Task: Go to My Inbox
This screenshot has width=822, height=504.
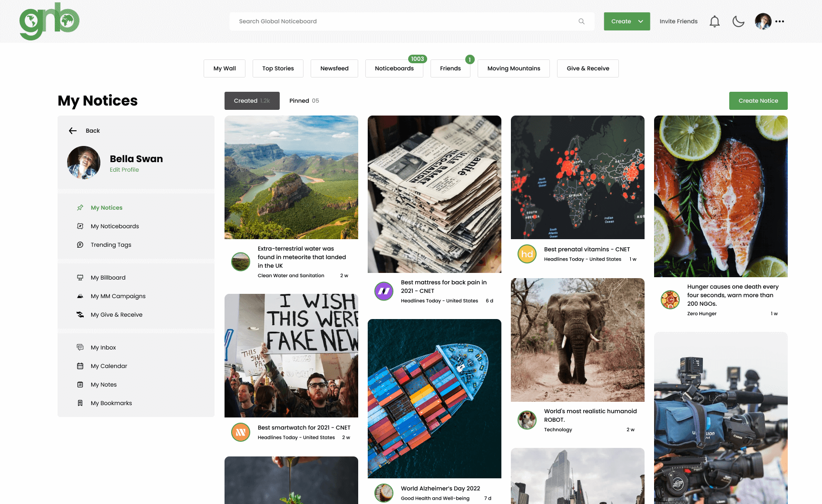Action: (103, 348)
